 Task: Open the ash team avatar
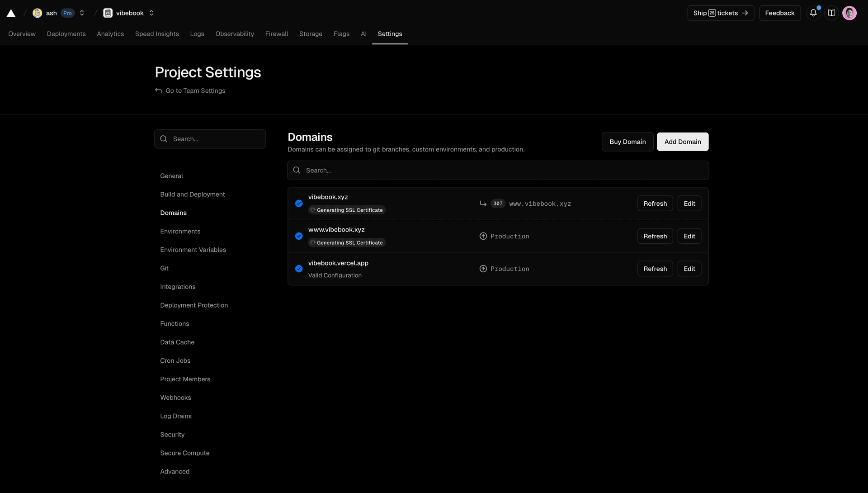pyautogui.click(x=38, y=13)
